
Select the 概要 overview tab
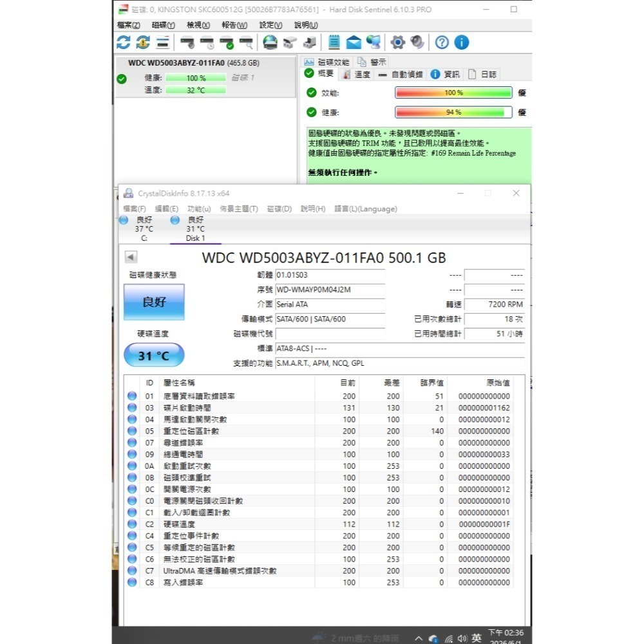(319, 73)
